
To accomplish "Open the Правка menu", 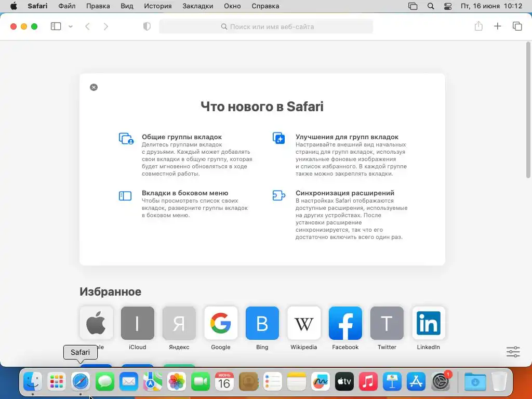I will click(98, 6).
